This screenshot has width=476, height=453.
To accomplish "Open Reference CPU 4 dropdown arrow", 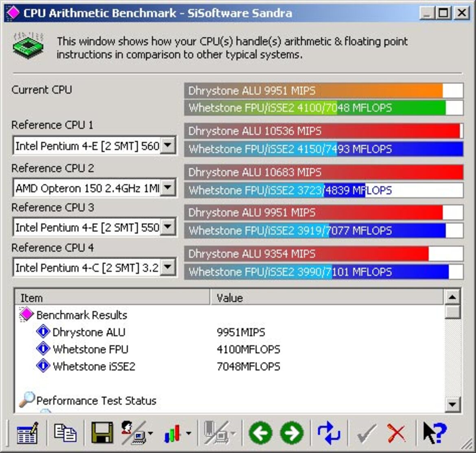I will tap(168, 267).
